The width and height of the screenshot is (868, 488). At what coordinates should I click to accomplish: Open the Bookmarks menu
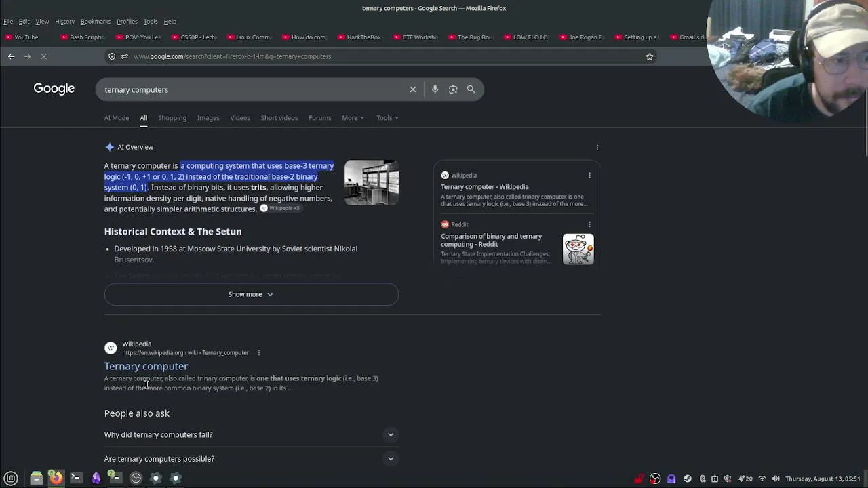point(96,22)
